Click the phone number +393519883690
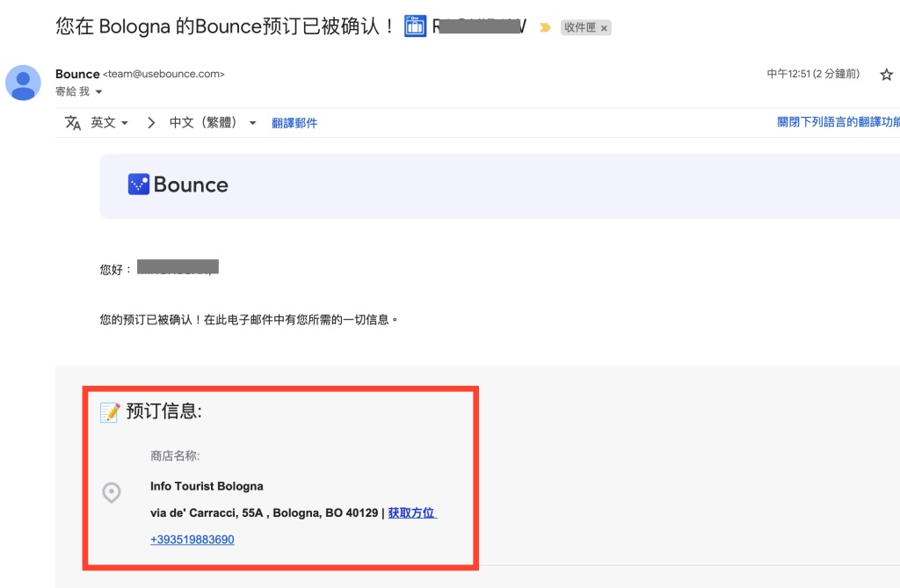900x588 pixels. [192, 539]
